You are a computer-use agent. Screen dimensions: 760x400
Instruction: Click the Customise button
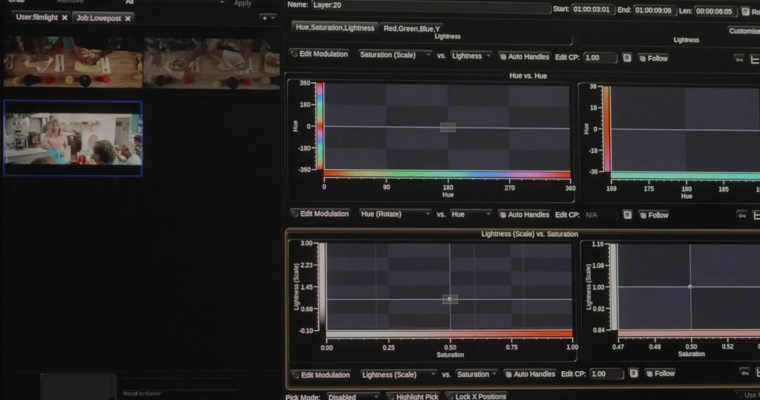744,31
